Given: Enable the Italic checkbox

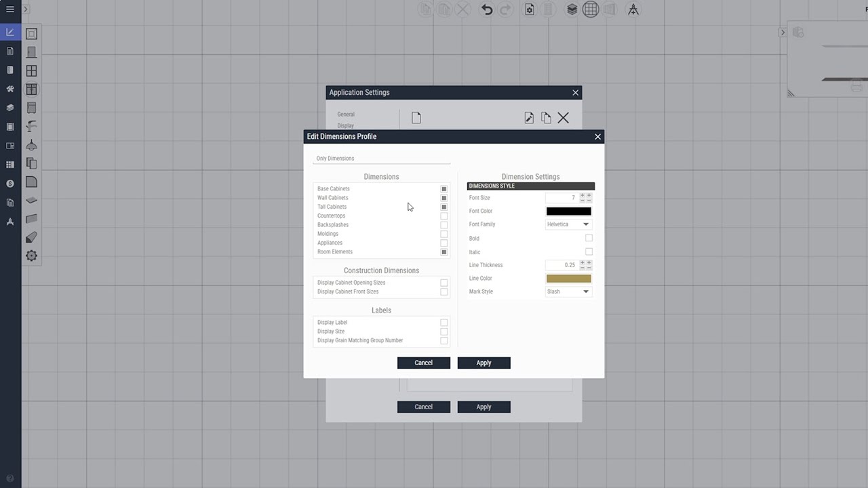Looking at the screenshot, I should (589, 251).
